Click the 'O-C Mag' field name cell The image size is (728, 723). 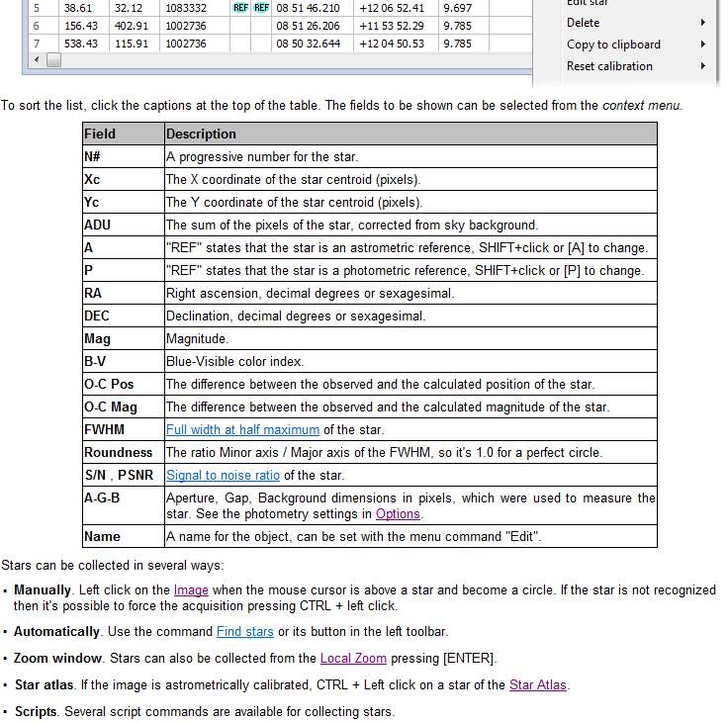124,407
